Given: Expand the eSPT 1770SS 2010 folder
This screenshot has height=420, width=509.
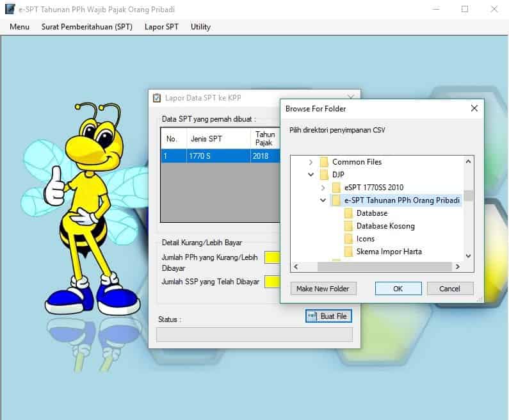Looking at the screenshot, I should pos(323,188).
